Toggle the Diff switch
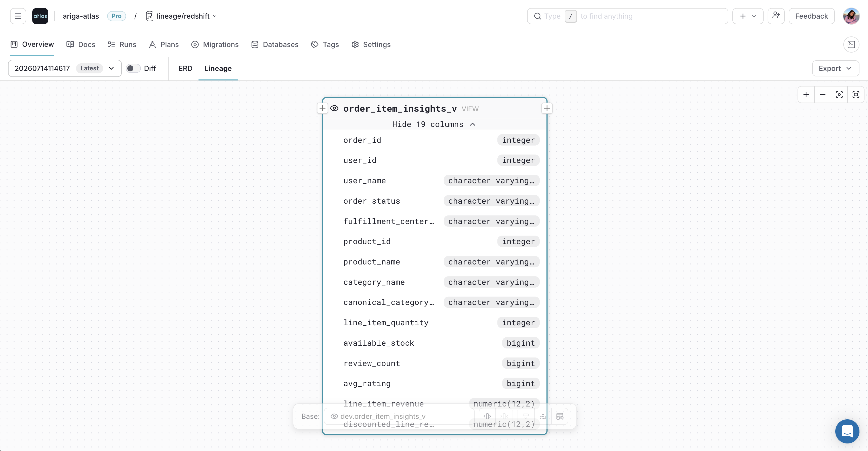Screen dimensions: 868x451 [x=133, y=68]
